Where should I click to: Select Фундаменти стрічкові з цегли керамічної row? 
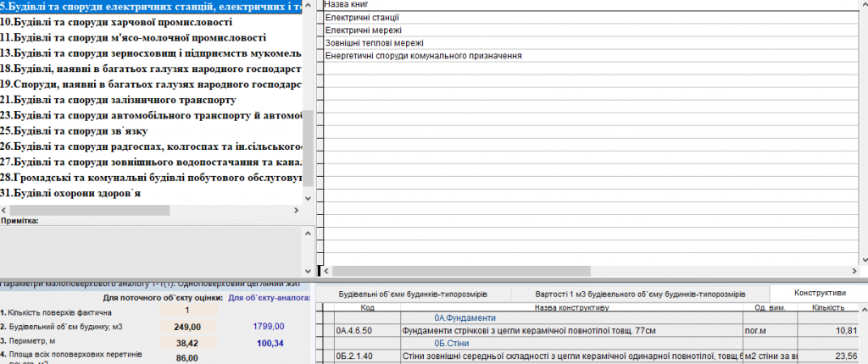point(572,331)
